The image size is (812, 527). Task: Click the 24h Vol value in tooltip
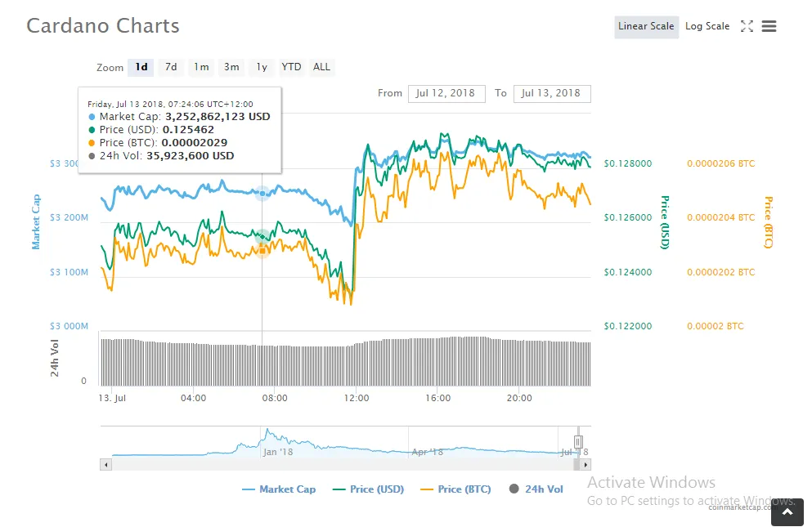[190, 156]
